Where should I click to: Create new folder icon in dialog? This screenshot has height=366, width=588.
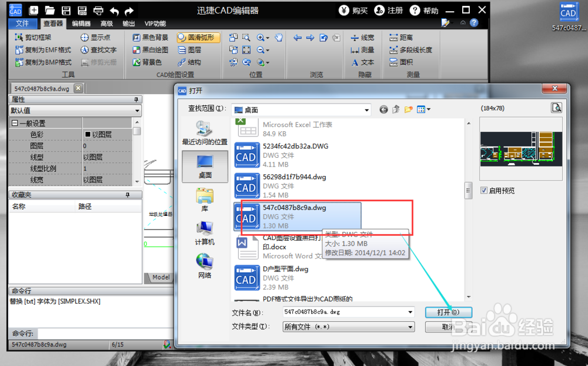click(x=409, y=109)
